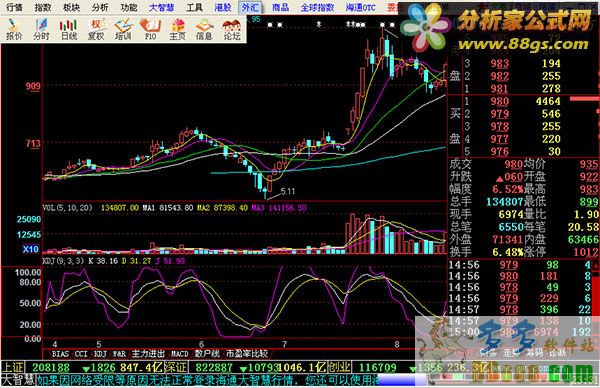Open the 港股 menu item
Screen dimensions: 600x388
[x=223, y=7]
